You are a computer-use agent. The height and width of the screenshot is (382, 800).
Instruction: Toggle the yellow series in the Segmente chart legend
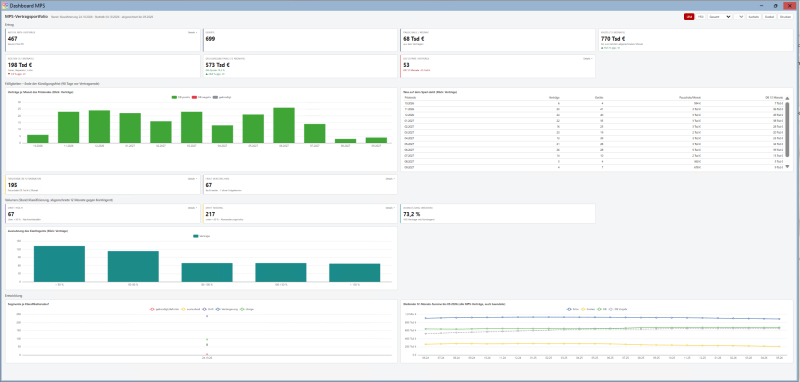click(x=190, y=309)
